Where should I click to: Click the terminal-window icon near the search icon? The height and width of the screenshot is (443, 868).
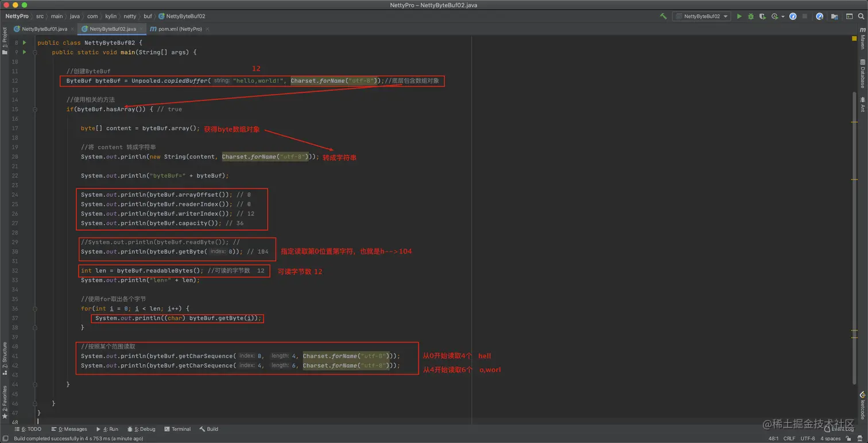[849, 17]
